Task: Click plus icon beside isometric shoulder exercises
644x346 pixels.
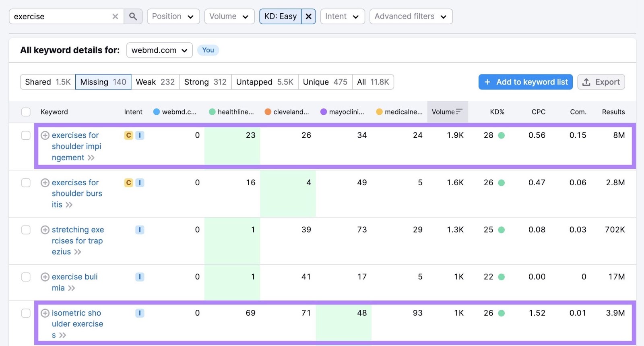Action: pyautogui.click(x=45, y=313)
